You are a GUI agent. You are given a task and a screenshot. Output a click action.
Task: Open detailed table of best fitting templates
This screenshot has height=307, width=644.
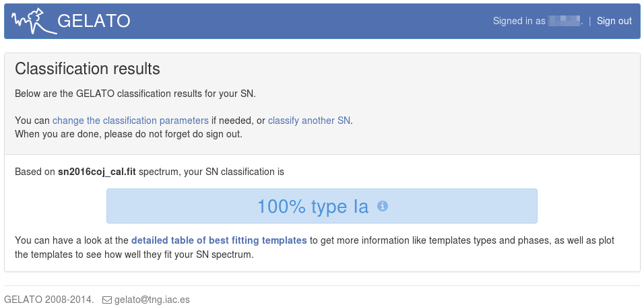[x=219, y=240]
